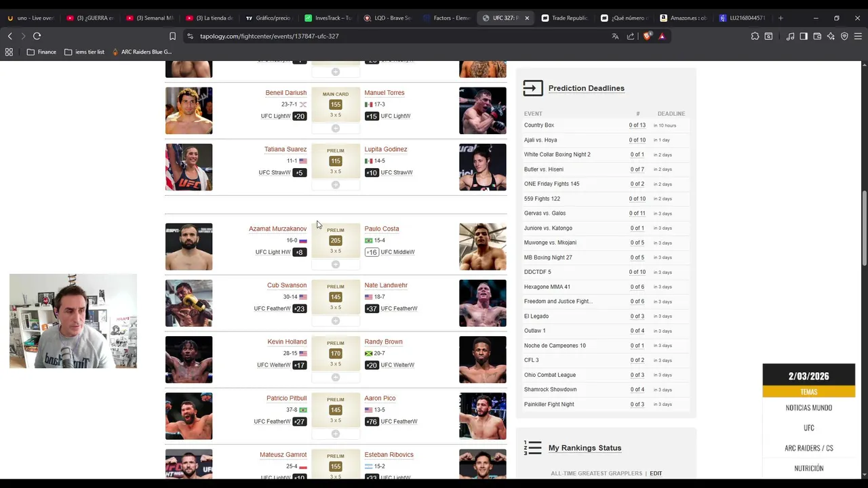Screen dimensions: 868x488
Task: Open the ARC Raiders Blue G... bookmark
Action: click(142, 52)
